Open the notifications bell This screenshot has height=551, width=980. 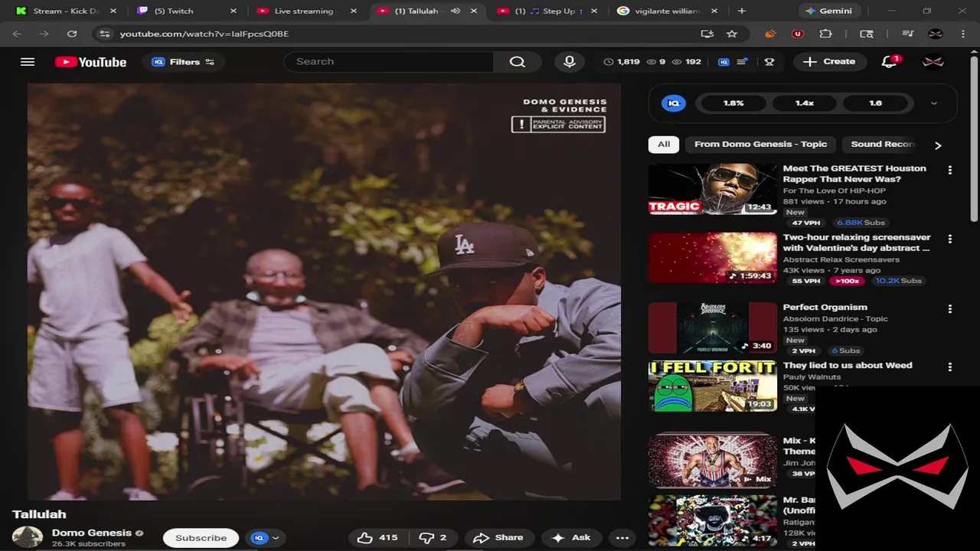(889, 62)
